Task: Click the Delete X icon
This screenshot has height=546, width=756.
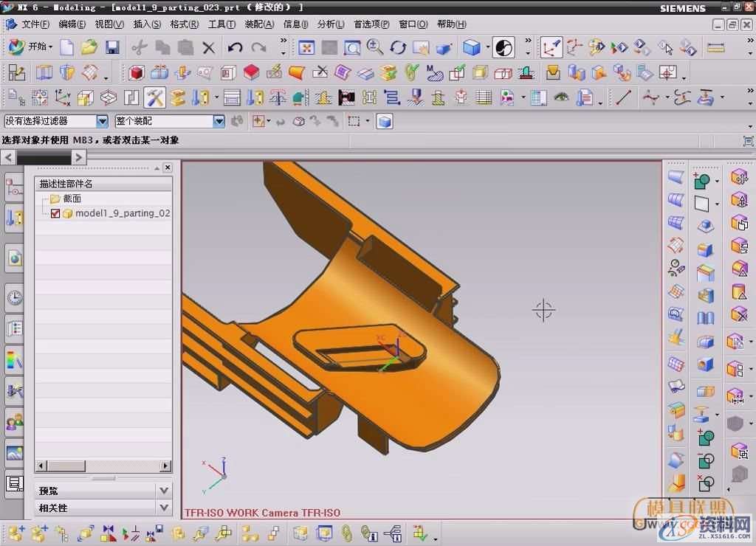Action: [209, 48]
